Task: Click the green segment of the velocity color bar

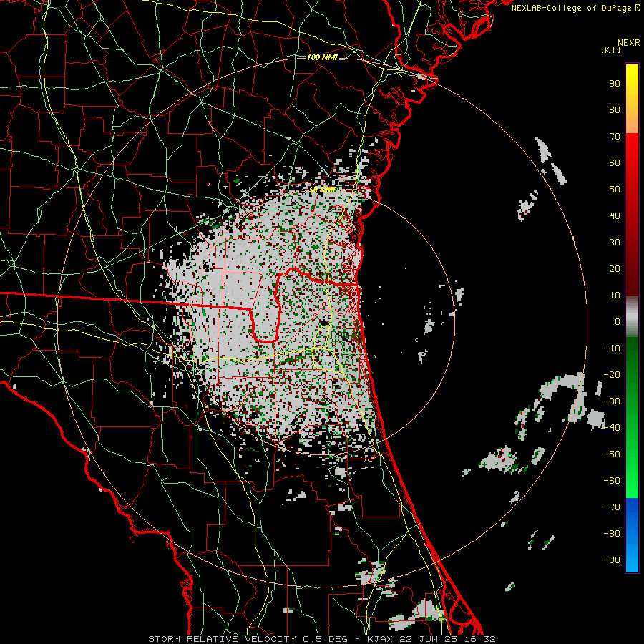Action: coord(632,418)
